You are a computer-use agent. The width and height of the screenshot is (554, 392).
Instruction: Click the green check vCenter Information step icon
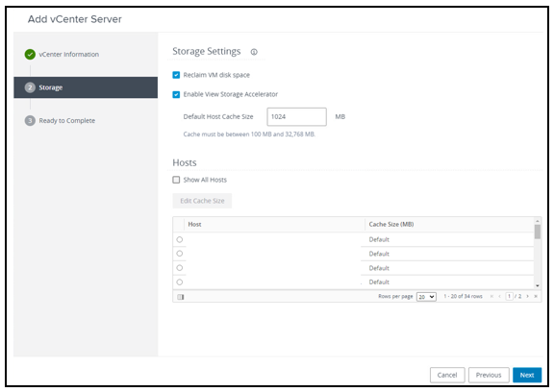click(x=30, y=55)
